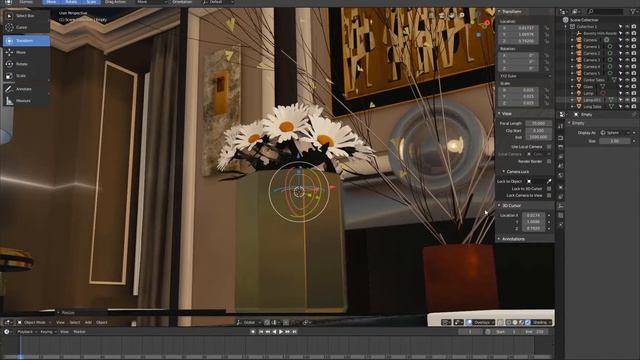Click the Clip Start value field

click(538, 131)
